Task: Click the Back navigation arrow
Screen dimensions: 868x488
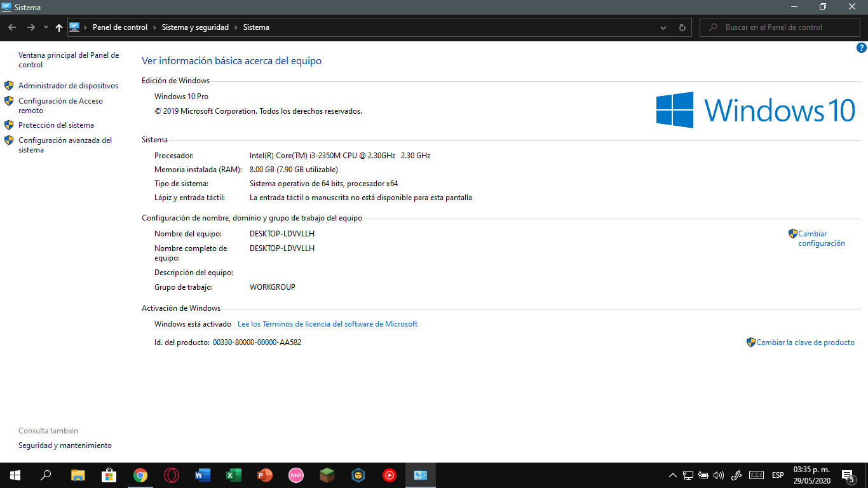Action: tap(12, 27)
